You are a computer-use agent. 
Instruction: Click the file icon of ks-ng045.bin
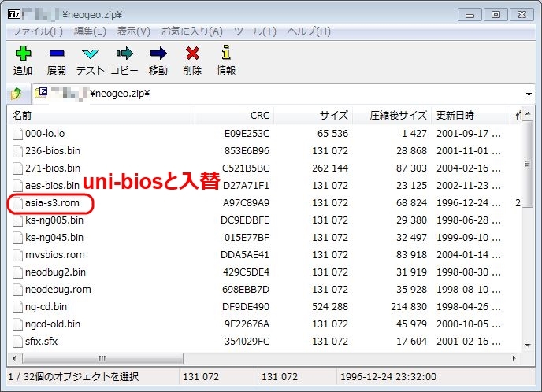click(x=17, y=238)
